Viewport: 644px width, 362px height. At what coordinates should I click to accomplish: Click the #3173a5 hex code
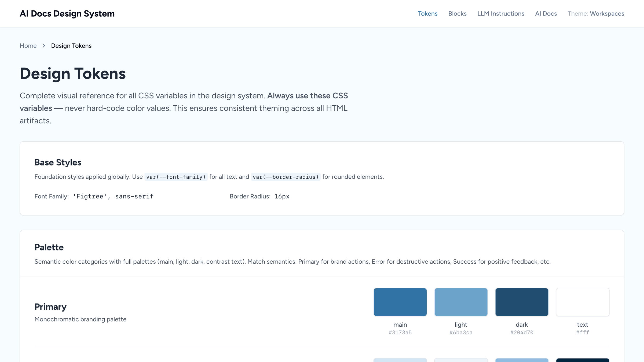400,333
